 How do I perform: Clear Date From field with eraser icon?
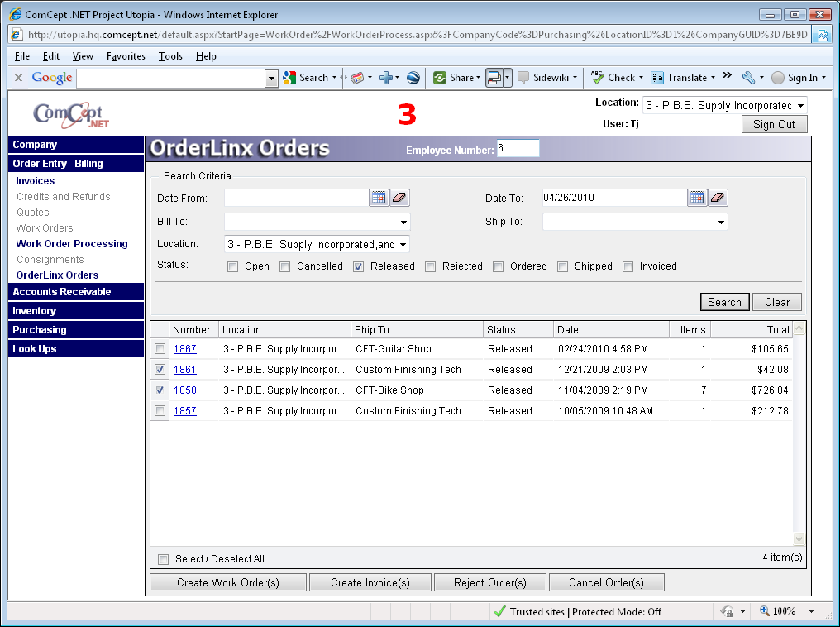point(400,198)
